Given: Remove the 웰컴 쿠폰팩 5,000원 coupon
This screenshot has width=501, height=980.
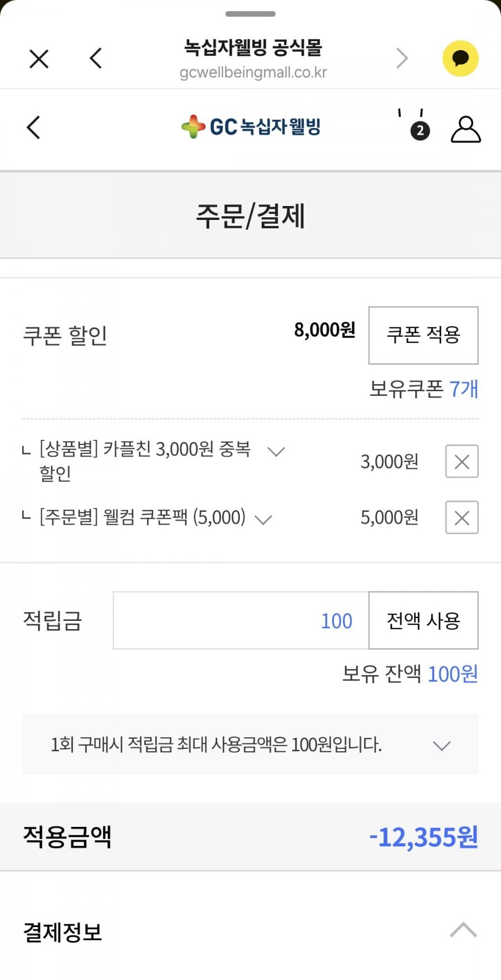Looking at the screenshot, I should pos(461,518).
